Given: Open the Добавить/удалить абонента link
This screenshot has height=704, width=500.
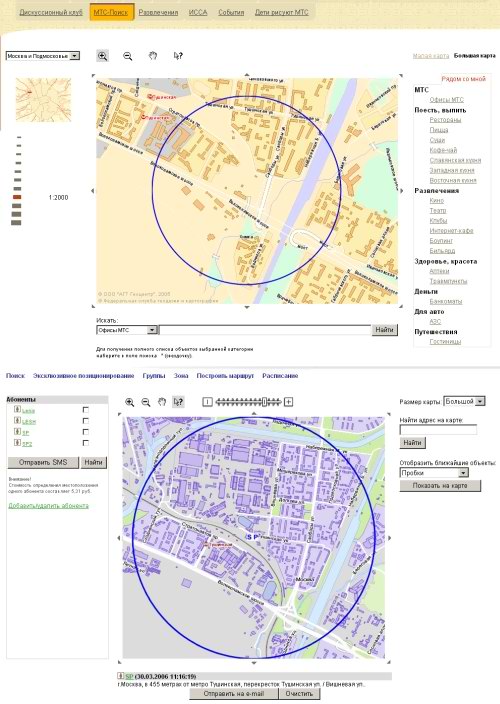Looking at the screenshot, I should point(48,506).
